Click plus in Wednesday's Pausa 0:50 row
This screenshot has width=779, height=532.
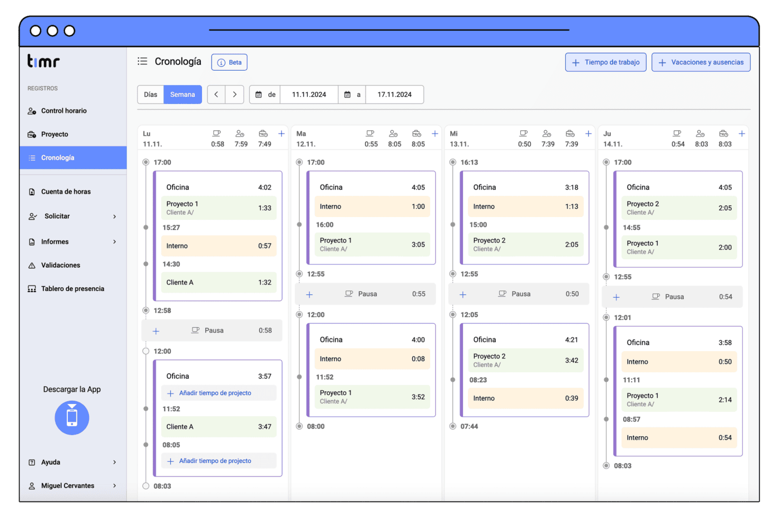point(463,294)
